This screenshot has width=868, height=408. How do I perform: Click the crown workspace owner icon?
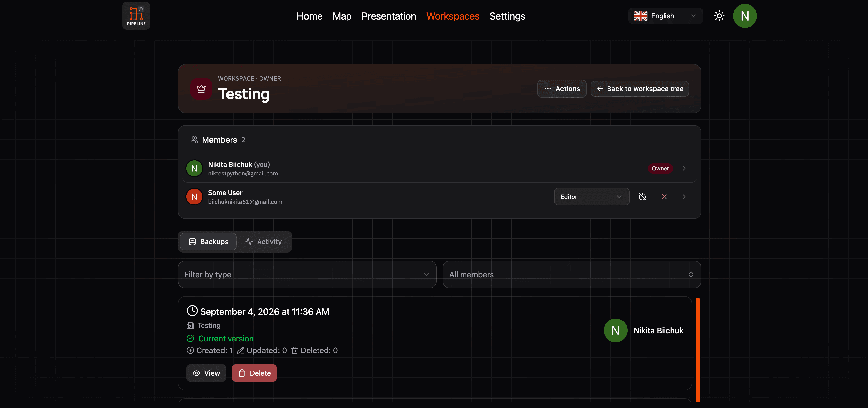(201, 88)
